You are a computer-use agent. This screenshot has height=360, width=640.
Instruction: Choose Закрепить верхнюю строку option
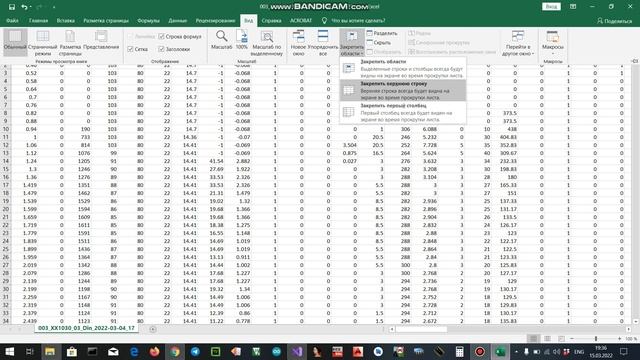tap(403, 90)
